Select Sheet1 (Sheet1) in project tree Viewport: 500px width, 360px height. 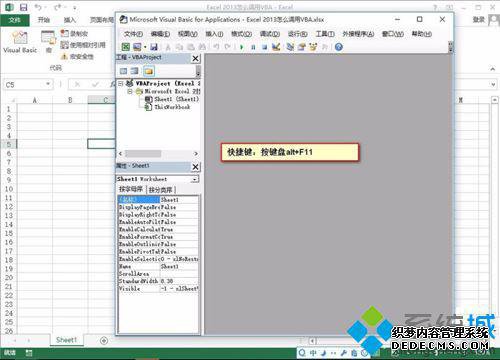(172, 99)
